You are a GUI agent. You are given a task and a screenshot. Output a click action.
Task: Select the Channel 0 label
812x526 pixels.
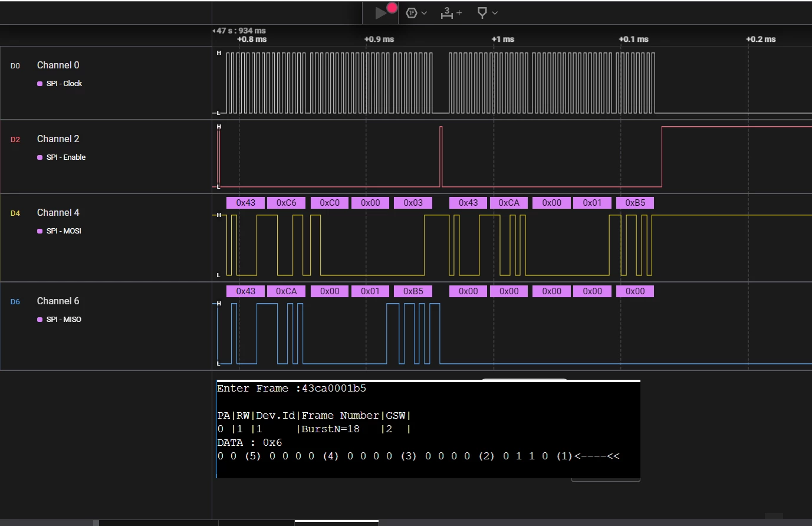click(x=58, y=65)
